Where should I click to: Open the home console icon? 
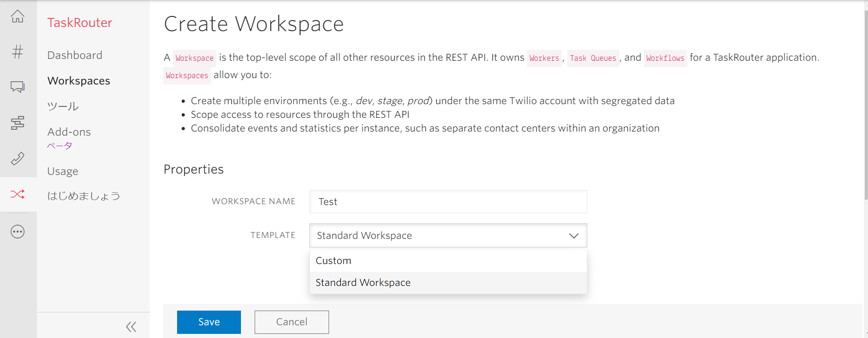(x=18, y=16)
